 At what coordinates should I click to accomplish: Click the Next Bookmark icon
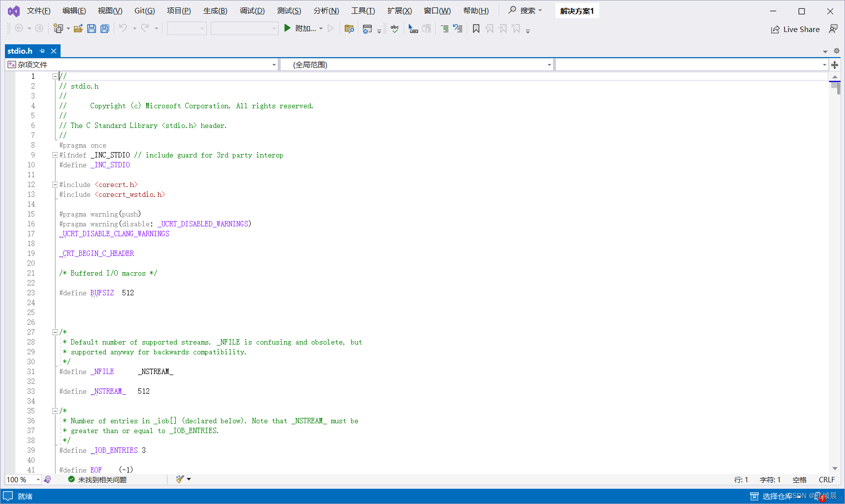pos(503,29)
